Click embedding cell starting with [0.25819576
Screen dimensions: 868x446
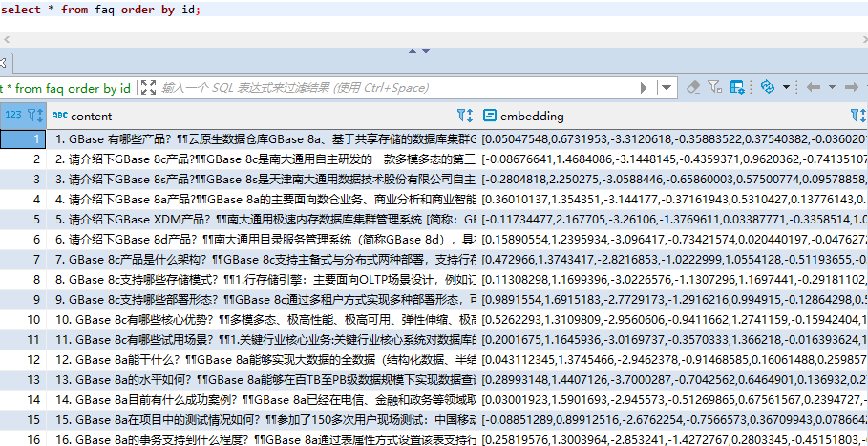pyautogui.click(x=672, y=439)
